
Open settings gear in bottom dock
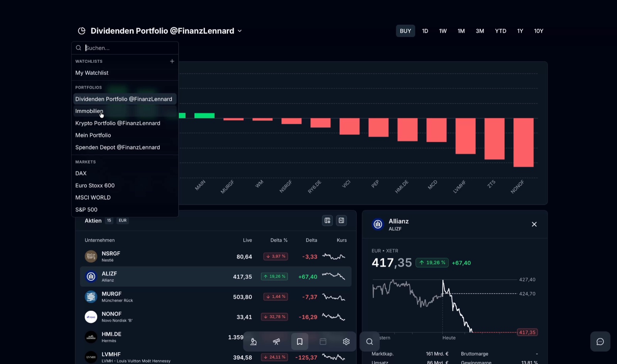(x=346, y=341)
